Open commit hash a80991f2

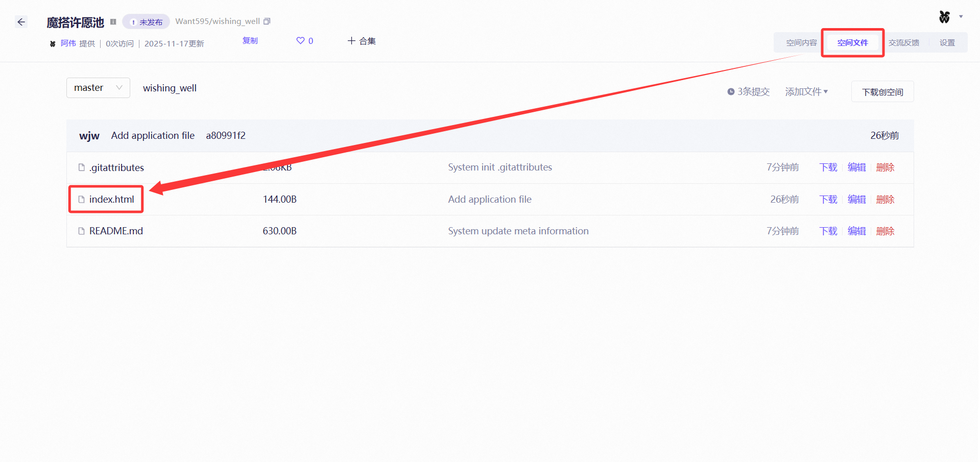click(x=226, y=136)
